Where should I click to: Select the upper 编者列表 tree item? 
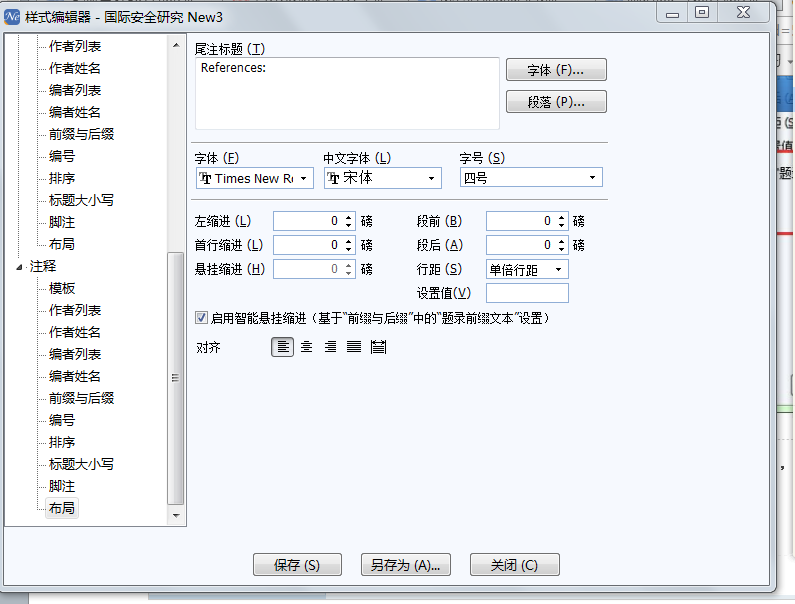[75, 90]
